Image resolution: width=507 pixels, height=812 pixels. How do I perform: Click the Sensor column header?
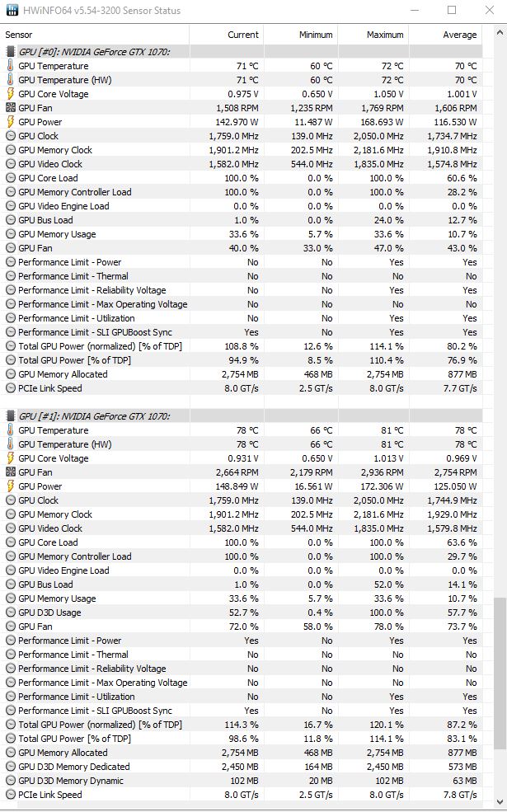[x=19, y=35]
